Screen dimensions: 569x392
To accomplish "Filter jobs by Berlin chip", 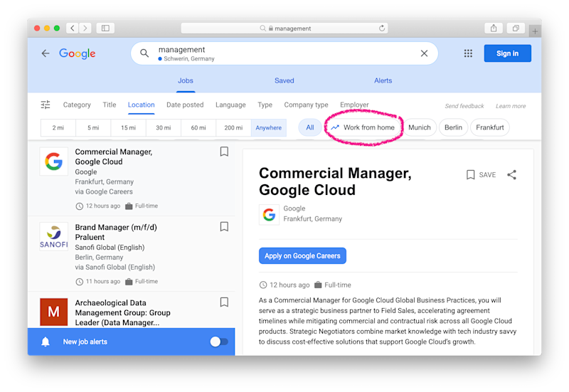I will (453, 127).
